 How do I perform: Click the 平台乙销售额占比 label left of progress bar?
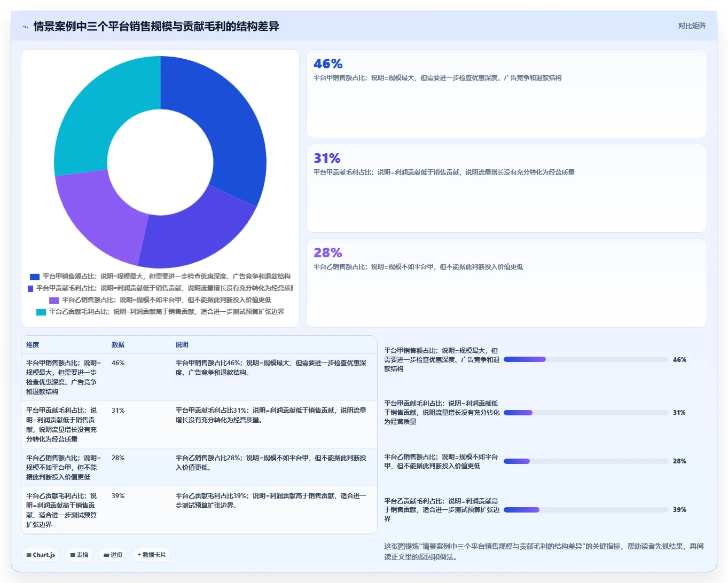(x=441, y=461)
